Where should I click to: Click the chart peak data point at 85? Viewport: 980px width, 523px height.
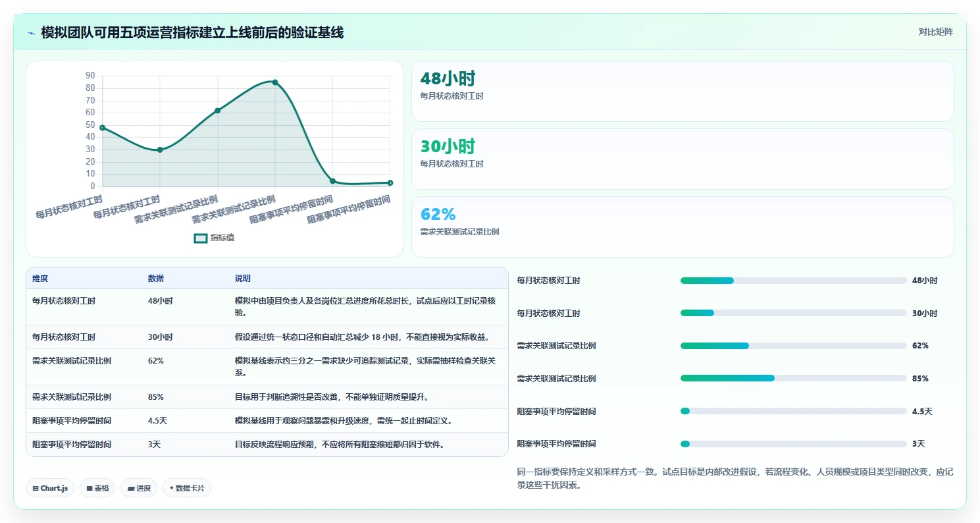(275, 82)
